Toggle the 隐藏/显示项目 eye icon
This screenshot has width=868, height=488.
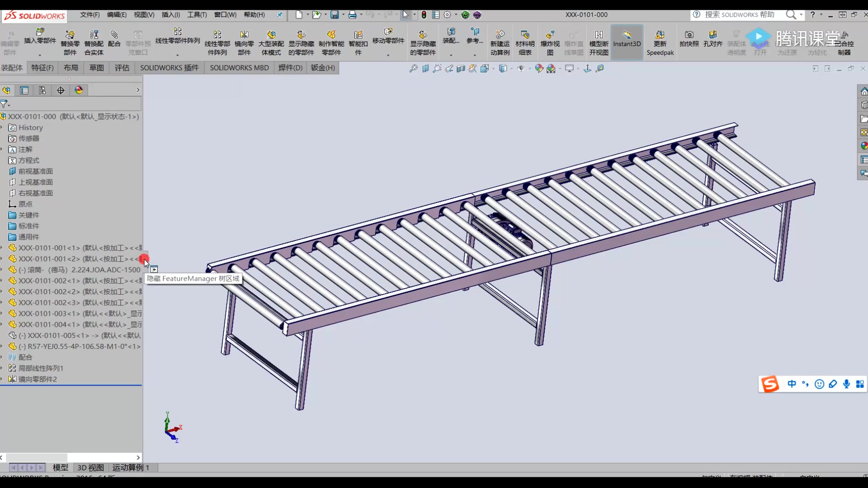point(521,68)
